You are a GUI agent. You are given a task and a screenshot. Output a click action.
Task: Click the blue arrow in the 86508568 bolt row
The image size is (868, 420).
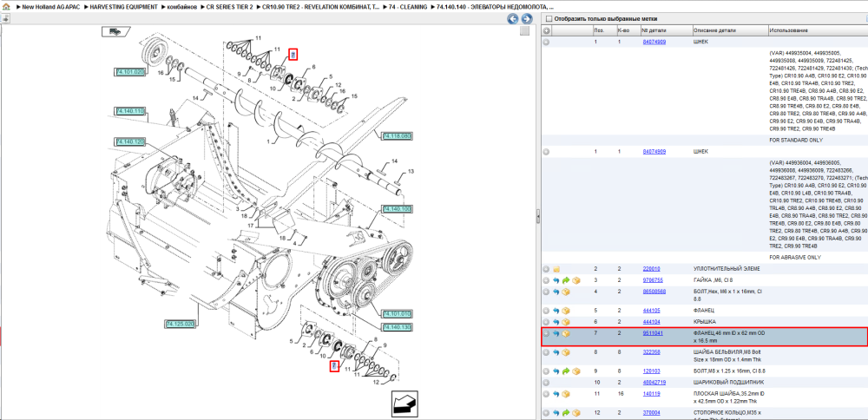556,292
